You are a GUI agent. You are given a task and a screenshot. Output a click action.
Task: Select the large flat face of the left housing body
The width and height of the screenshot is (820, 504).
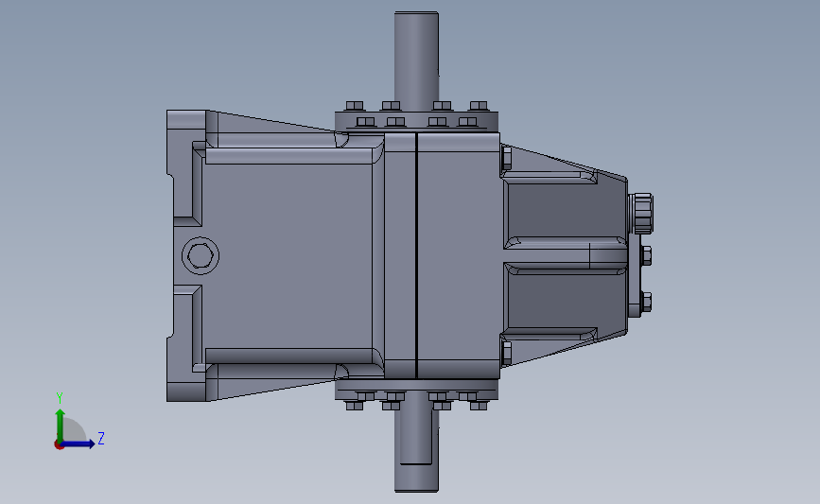point(288,255)
